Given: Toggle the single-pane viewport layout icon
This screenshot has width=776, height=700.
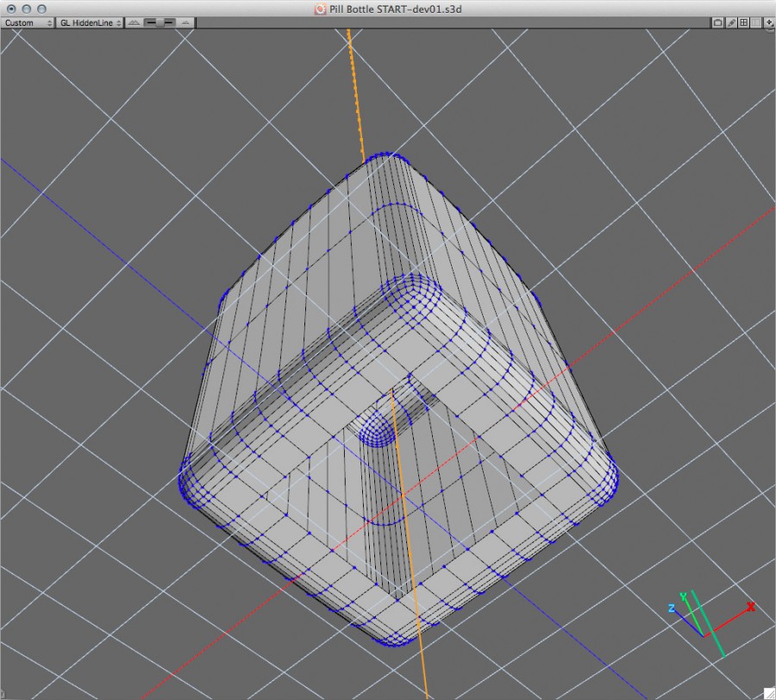Looking at the screenshot, I should (755, 22).
